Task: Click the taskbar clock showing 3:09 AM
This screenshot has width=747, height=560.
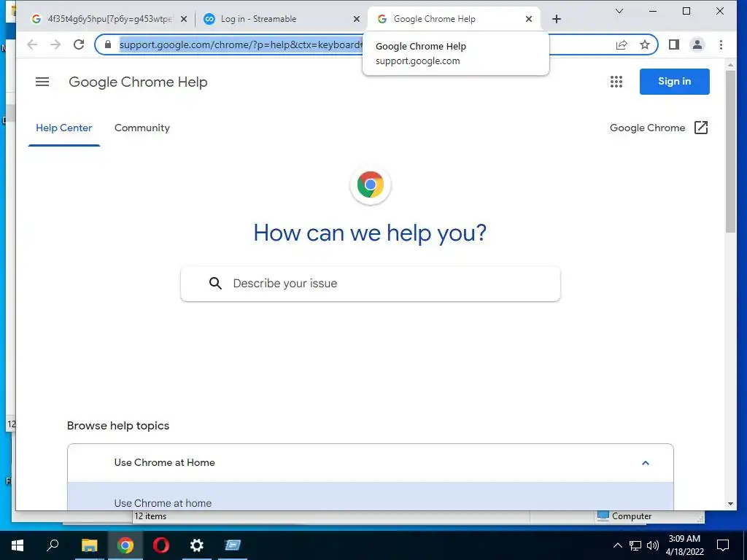Action: point(684,545)
